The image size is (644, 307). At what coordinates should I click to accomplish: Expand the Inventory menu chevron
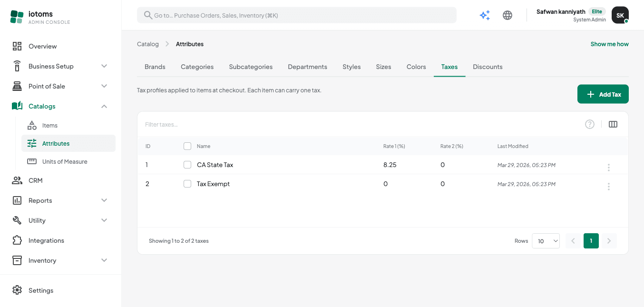click(x=104, y=260)
